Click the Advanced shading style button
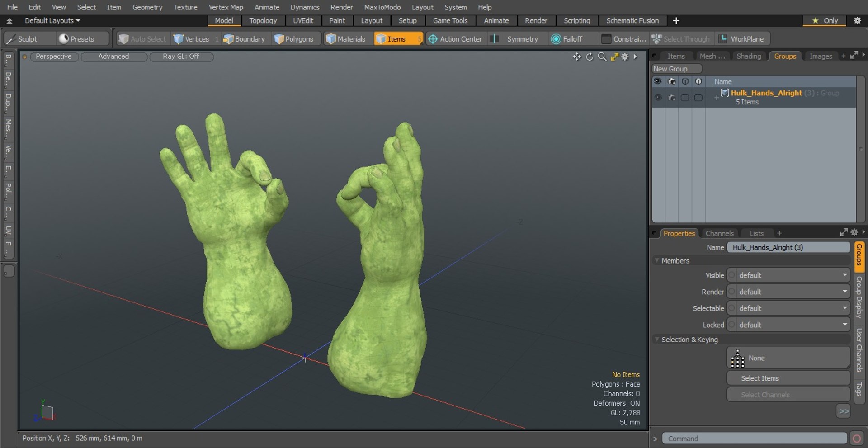This screenshot has height=448, width=868. point(113,57)
